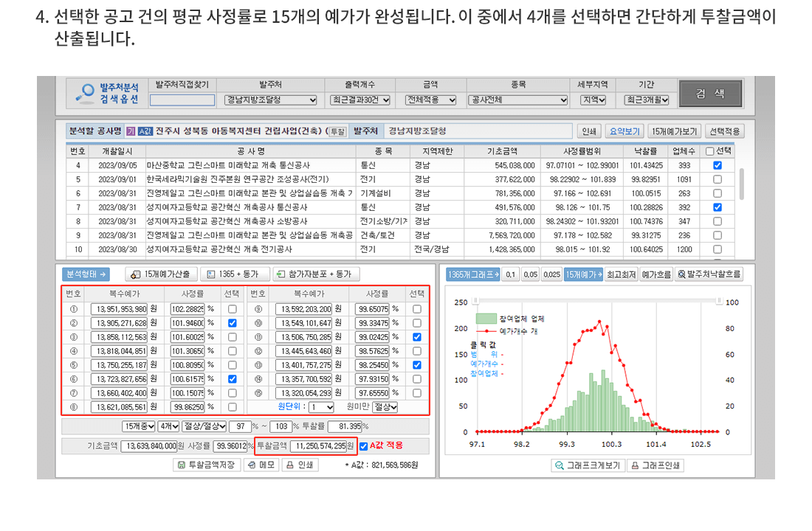This screenshot has height=531, width=812.
Task: Open 발주처 dropdown showing 경남지방조달청
Action: 271,100
